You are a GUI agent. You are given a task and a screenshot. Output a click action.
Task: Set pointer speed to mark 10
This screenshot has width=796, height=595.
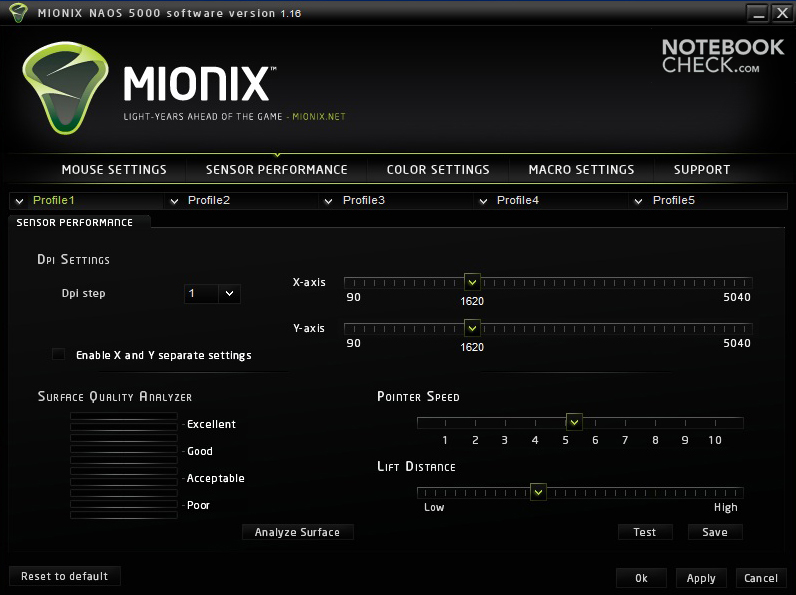715,422
